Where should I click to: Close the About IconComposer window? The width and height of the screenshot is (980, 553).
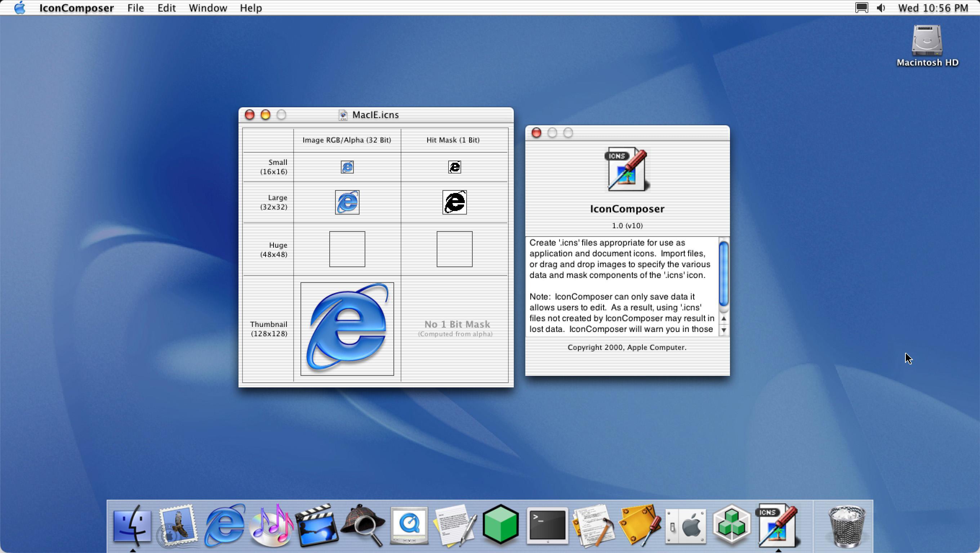point(536,132)
